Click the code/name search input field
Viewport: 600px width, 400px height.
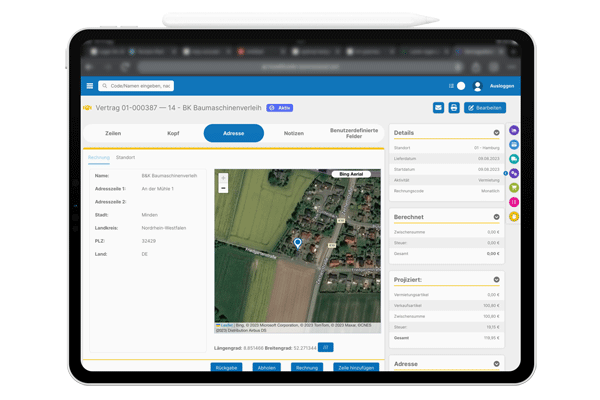pyautogui.click(x=138, y=86)
